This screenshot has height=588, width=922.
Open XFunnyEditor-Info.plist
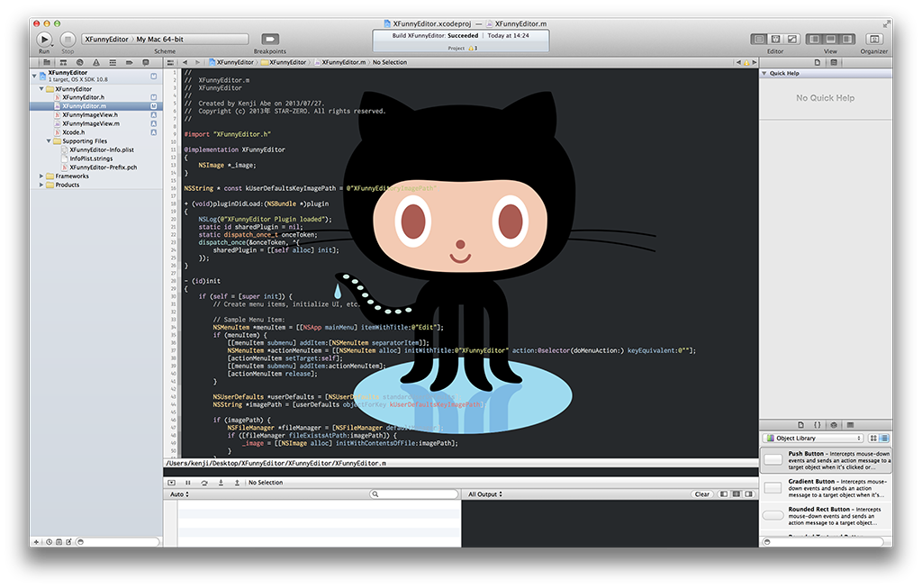[101, 150]
